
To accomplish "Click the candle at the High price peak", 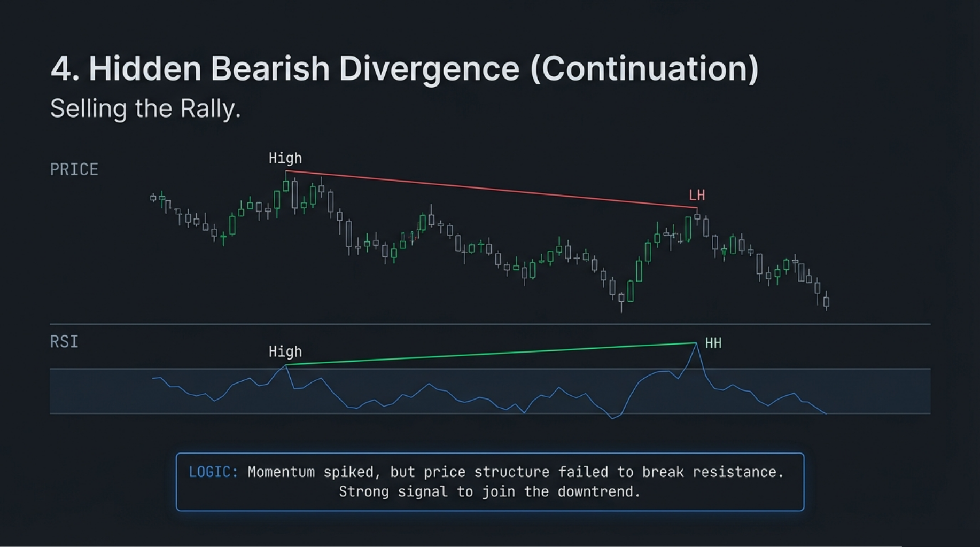I will coord(286,185).
